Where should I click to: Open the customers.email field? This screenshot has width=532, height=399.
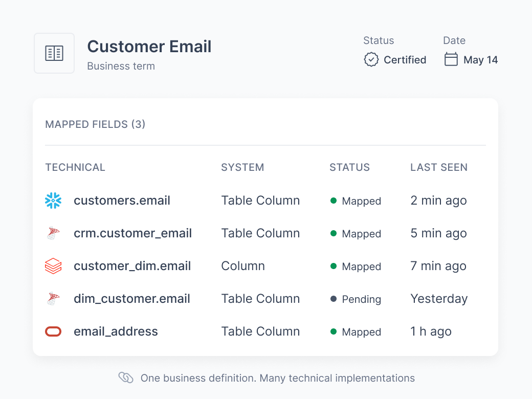(x=122, y=201)
